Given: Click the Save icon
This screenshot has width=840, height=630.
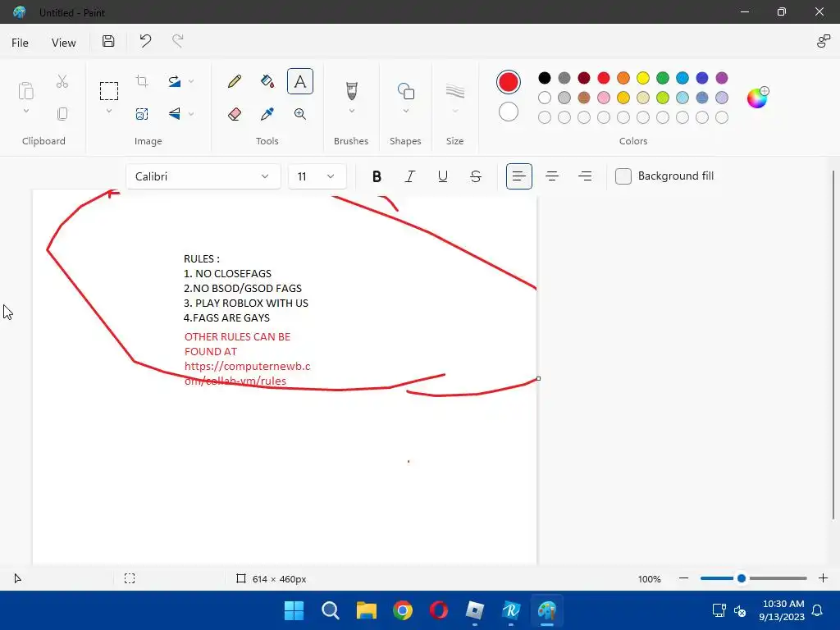Looking at the screenshot, I should (108, 41).
